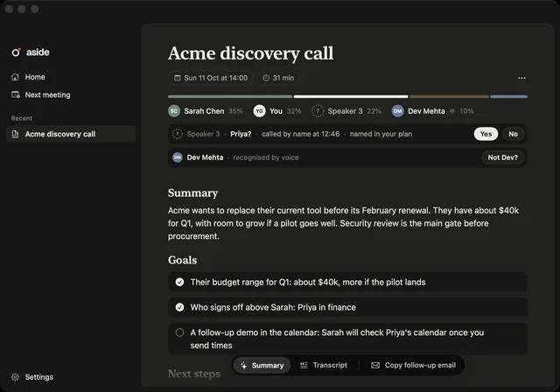Click the sparkle icon on the Summary tab

click(x=244, y=365)
